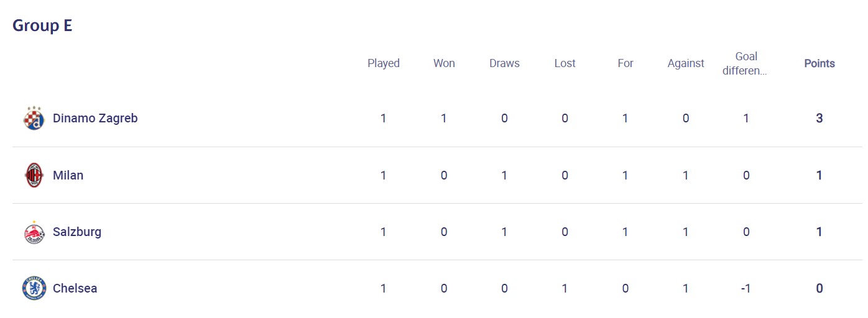868x318 pixels.
Task: Click the For goals column header
Action: pyautogui.click(x=625, y=63)
